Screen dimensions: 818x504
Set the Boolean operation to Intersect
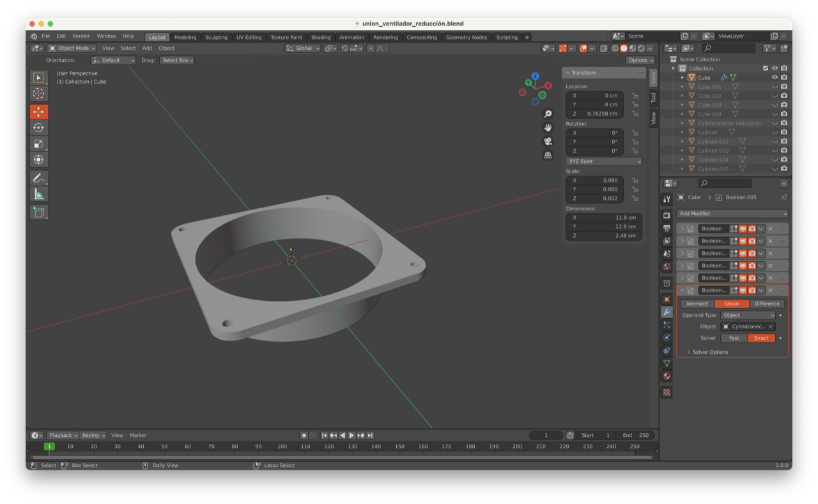point(697,303)
